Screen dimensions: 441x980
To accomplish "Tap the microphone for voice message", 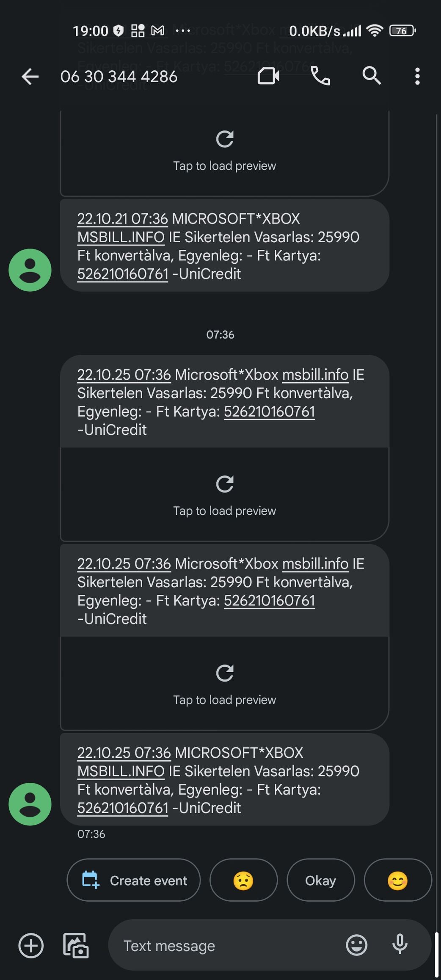I will pos(400,944).
